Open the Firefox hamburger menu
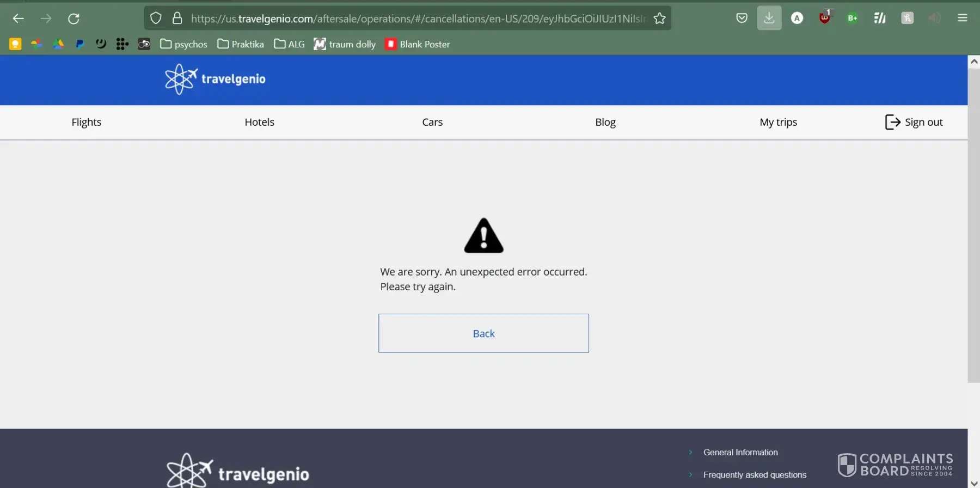Screen dimensions: 980x488 962,18
